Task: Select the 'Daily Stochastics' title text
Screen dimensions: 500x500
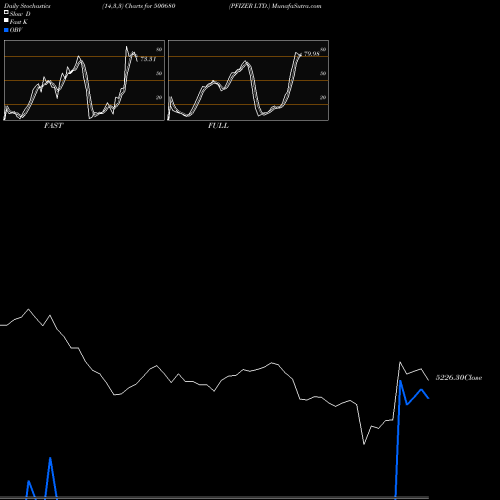Action: [x=27, y=6]
